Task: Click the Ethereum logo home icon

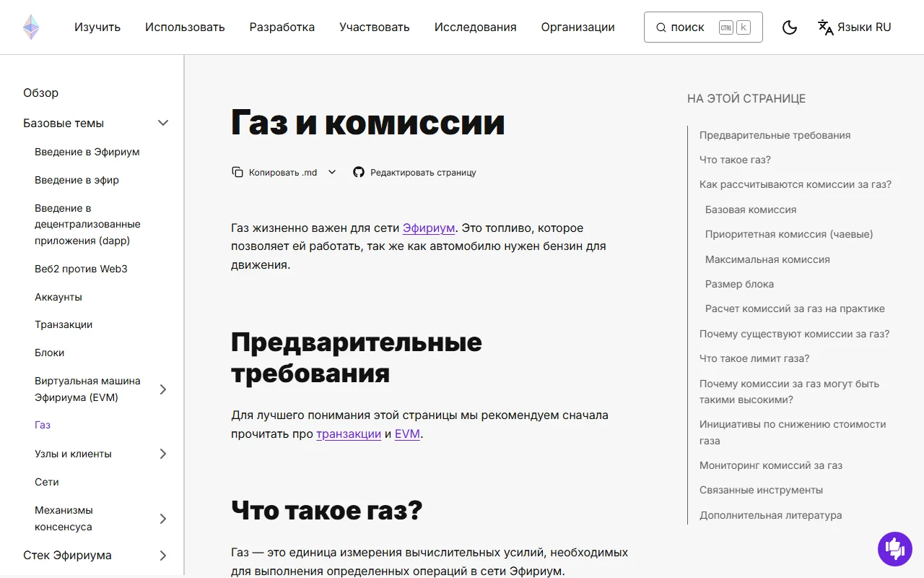Action: 31,27
